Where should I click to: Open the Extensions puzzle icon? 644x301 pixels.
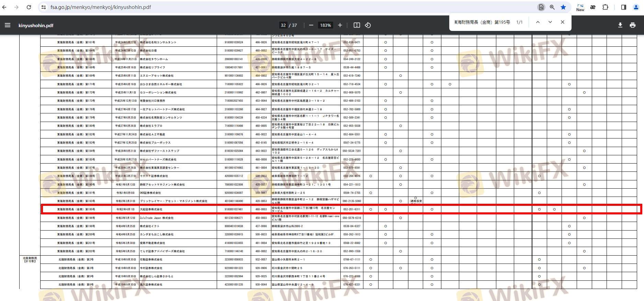tap(606, 7)
